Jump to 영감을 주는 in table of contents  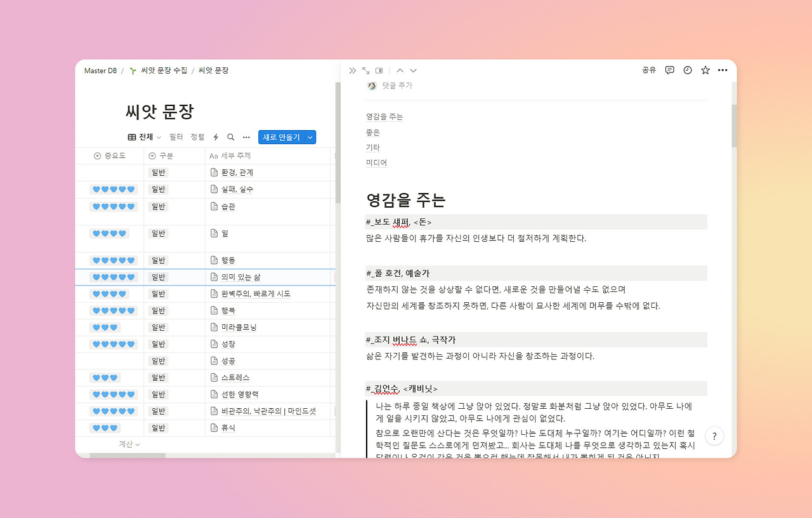click(384, 117)
